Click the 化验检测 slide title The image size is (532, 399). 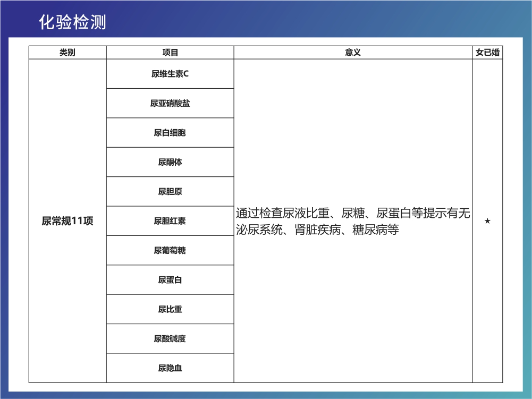[72, 22]
